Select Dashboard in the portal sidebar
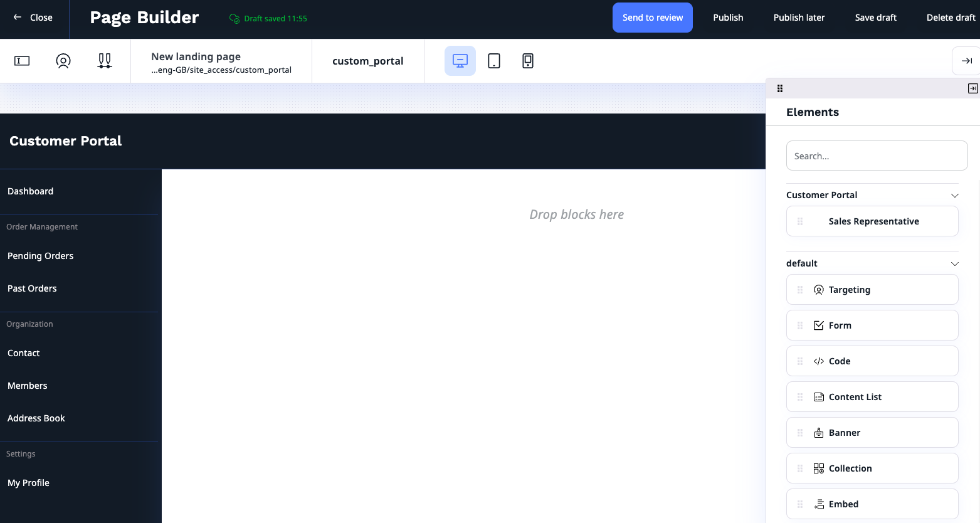This screenshot has width=980, height=523. [x=30, y=191]
